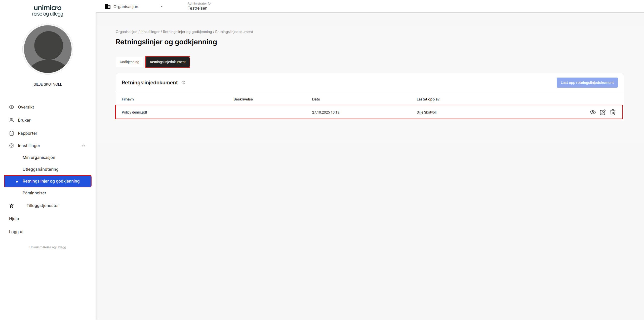The image size is (644, 320).
Task: Click Logg ut link
Action: [16, 232]
